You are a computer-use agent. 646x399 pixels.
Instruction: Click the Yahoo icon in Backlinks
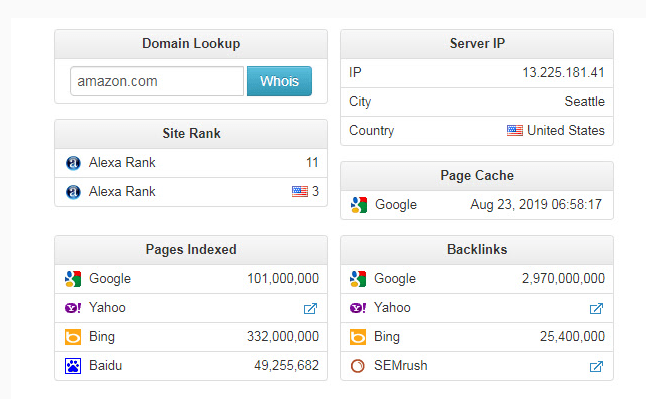pyautogui.click(x=358, y=308)
